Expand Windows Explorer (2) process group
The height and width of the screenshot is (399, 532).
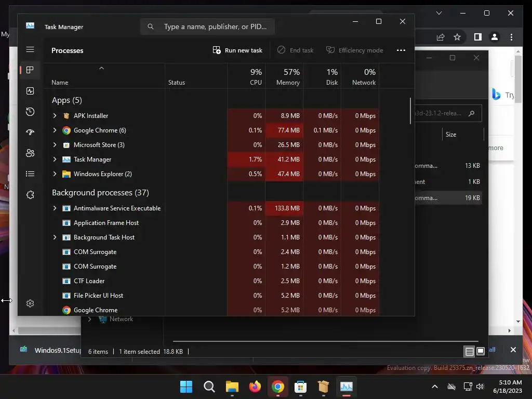pos(55,174)
